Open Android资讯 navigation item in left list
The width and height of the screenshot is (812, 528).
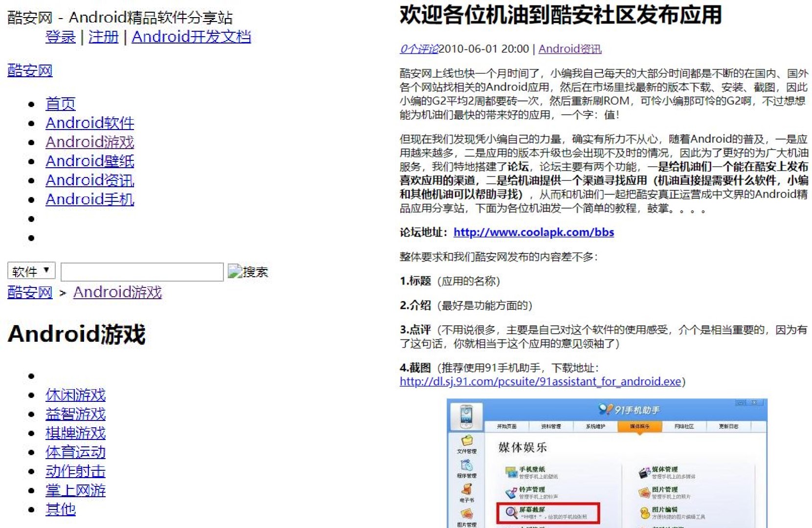pyautogui.click(x=90, y=180)
